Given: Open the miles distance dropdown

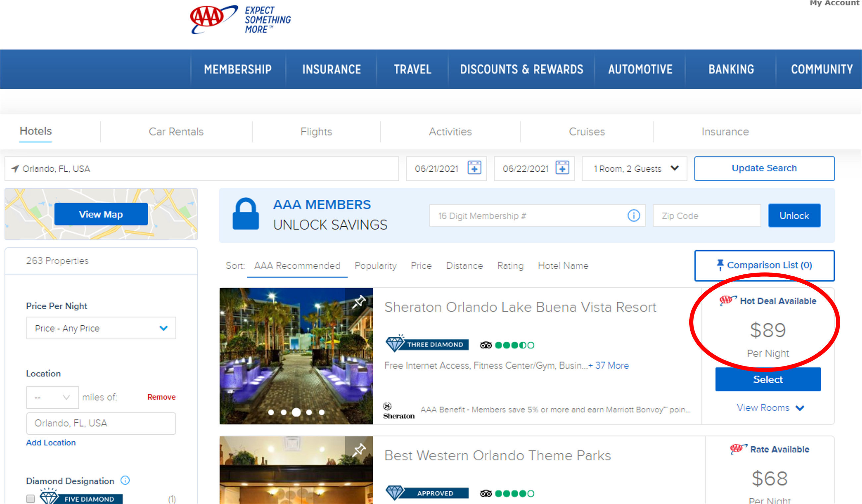Looking at the screenshot, I should [x=52, y=397].
